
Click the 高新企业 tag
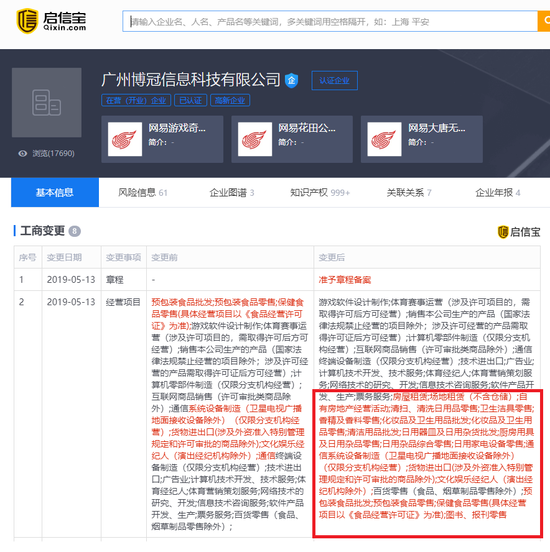coord(230,100)
